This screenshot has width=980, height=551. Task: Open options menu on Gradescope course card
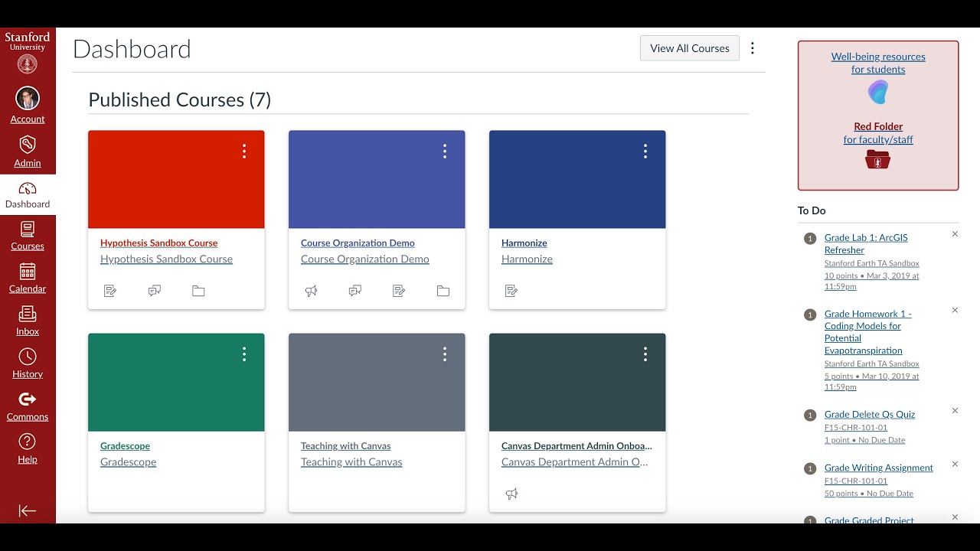[244, 354]
